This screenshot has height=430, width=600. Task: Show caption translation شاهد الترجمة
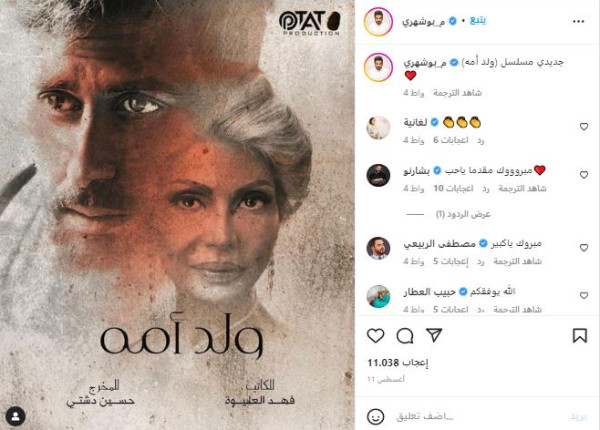pos(457,93)
